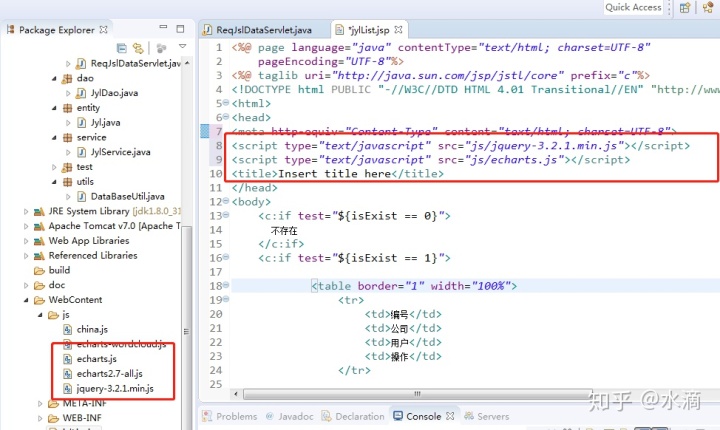Select the build folder
The height and width of the screenshot is (430, 720).
59,270
